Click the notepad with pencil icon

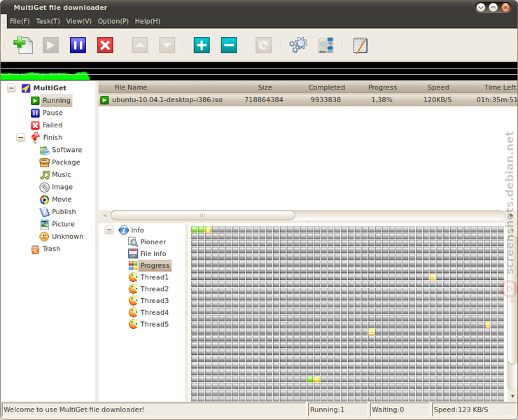[360, 45]
